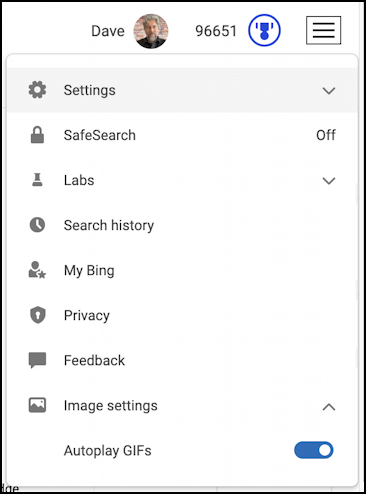The width and height of the screenshot is (366, 494).
Task: Select the My Bing menu item
Action: (182, 270)
